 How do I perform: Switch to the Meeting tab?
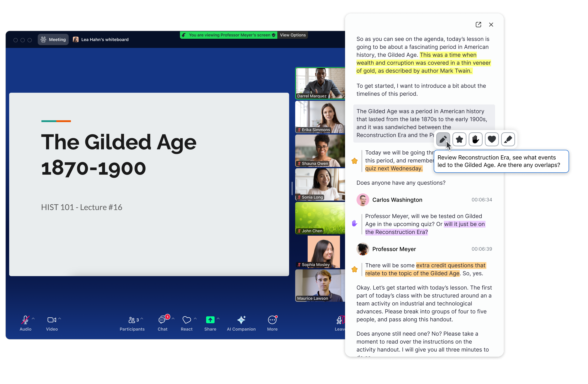53,40
